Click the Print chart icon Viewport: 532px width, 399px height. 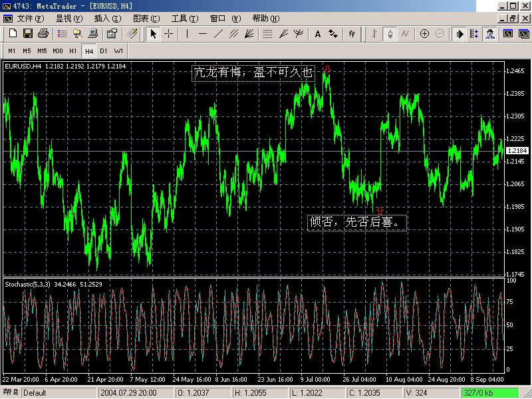43,34
